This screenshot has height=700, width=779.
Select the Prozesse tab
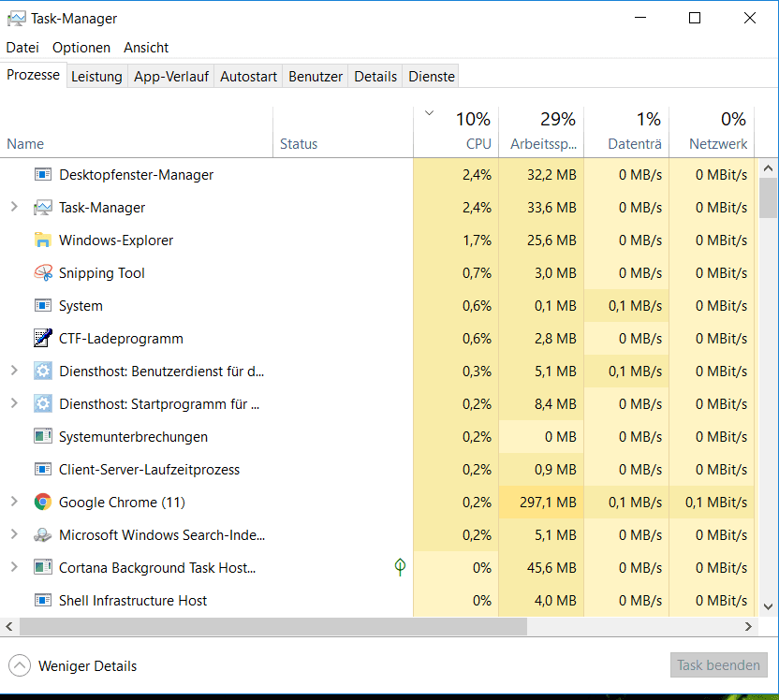[34, 75]
